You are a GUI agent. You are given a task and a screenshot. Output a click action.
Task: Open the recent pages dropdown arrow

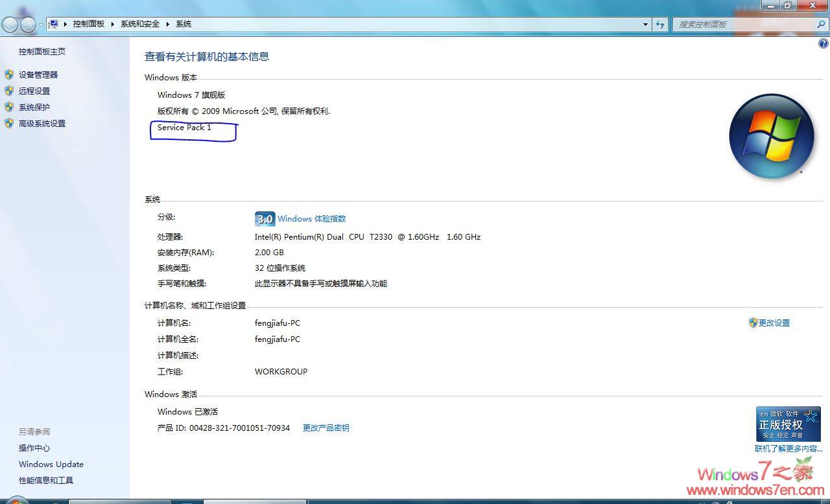pyautogui.click(x=41, y=25)
